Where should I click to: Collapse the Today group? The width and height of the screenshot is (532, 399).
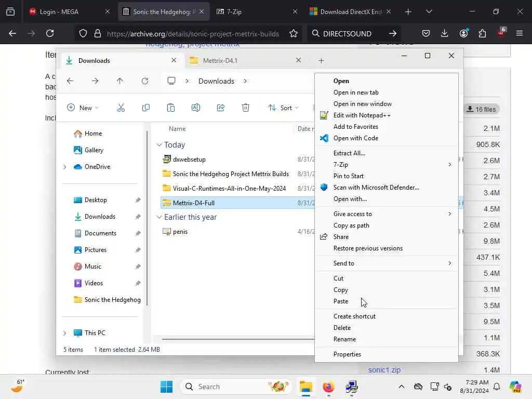click(x=159, y=145)
